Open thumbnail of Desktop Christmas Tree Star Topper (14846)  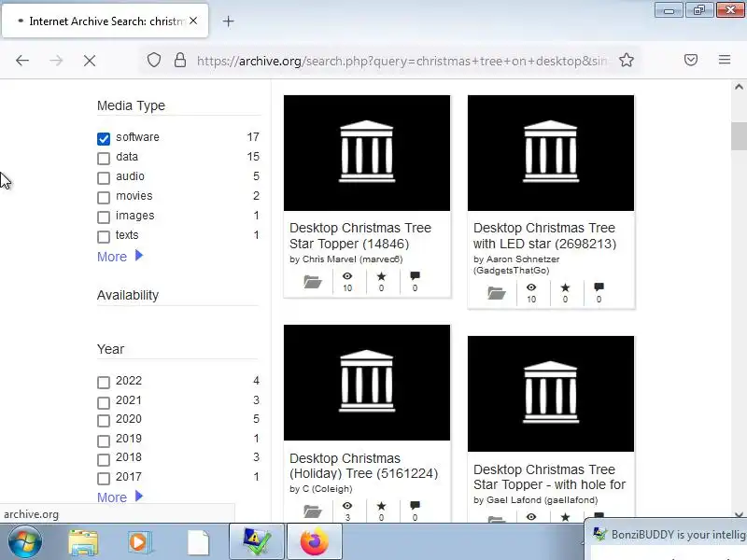367,153
